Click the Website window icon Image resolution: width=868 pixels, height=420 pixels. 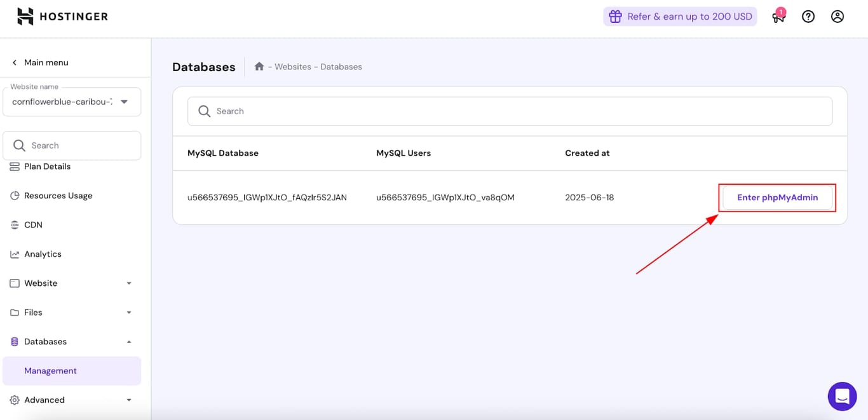(15, 283)
